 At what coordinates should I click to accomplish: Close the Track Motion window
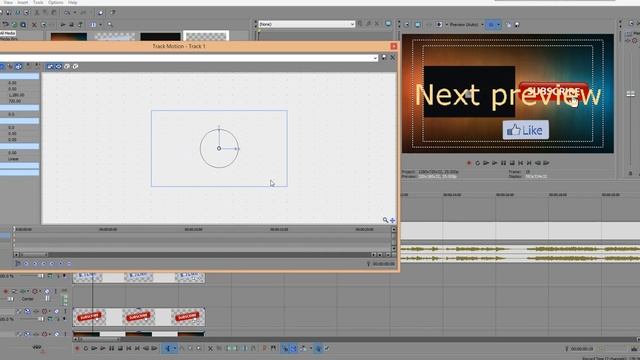click(x=393, y=46)
